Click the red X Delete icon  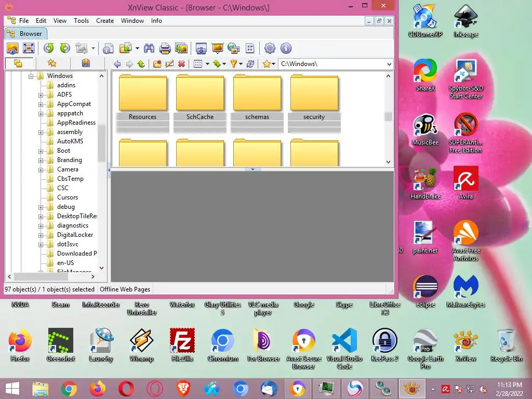tap(181, 64)
